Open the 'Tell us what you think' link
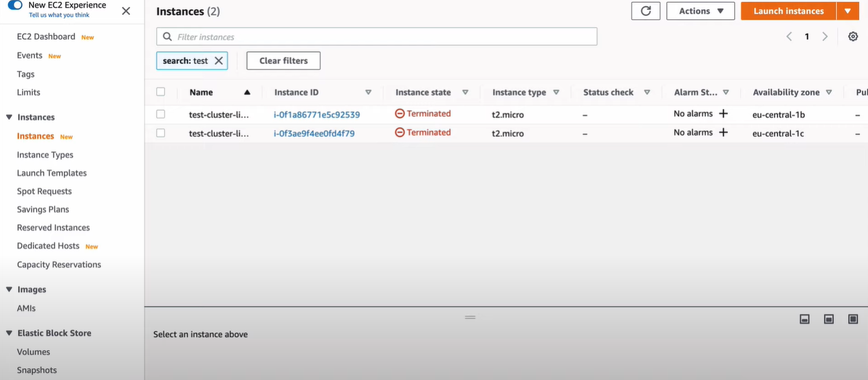The height and width of the screenshot is (380, 868). [59, 15]
